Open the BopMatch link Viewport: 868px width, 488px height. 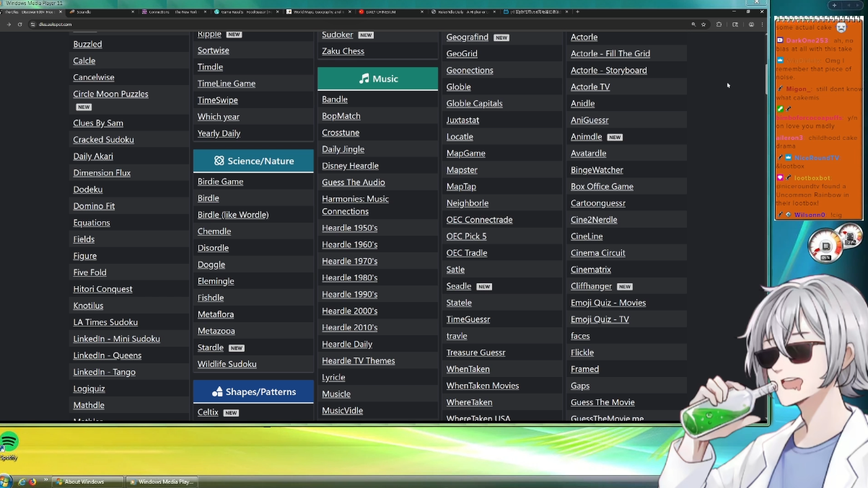pos(341,116)
